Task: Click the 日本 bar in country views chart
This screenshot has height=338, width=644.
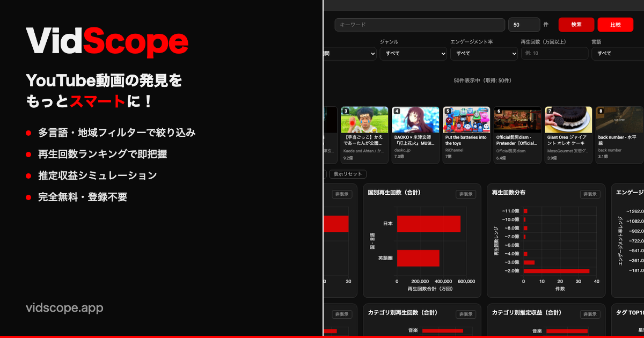Action: coord(429,224)
